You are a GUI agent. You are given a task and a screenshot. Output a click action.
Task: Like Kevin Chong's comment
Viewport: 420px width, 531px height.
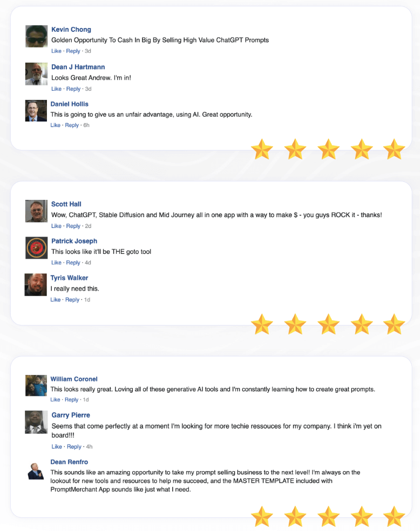(x=57, y=51)
